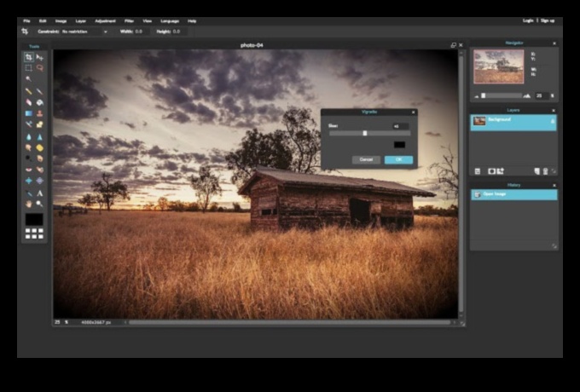Image resolution: width=580 pixels, height=392 pixels.
Task: Click the Login link
Action: click(529, 20)
